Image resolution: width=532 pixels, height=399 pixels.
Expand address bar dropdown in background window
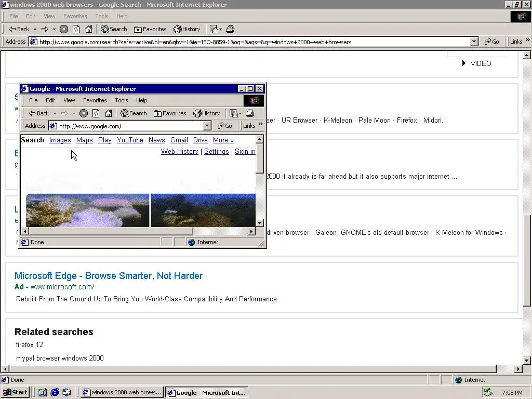click(x=474, y=42)
